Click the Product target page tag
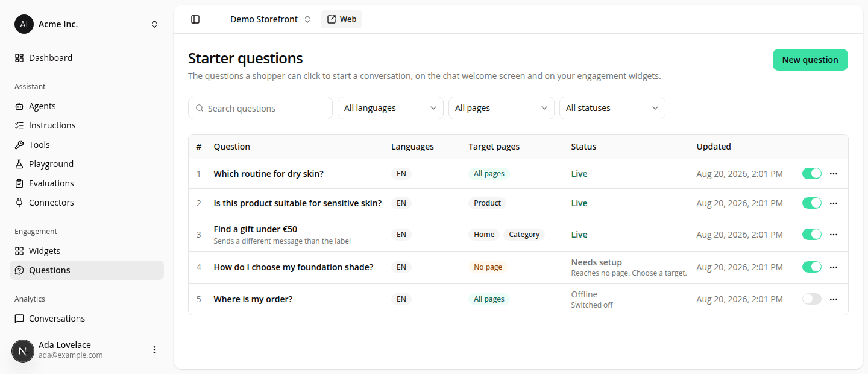The width and height of the screenshot is (868, 374). [487, 203]
